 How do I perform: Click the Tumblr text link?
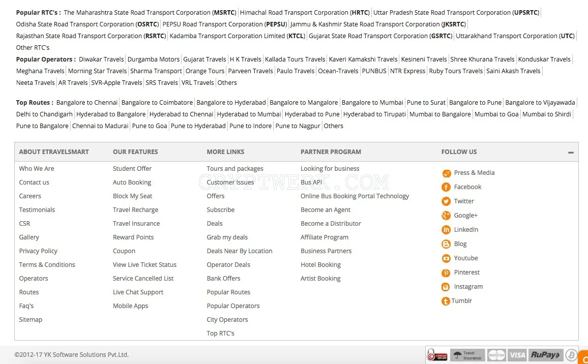[462, 300]
